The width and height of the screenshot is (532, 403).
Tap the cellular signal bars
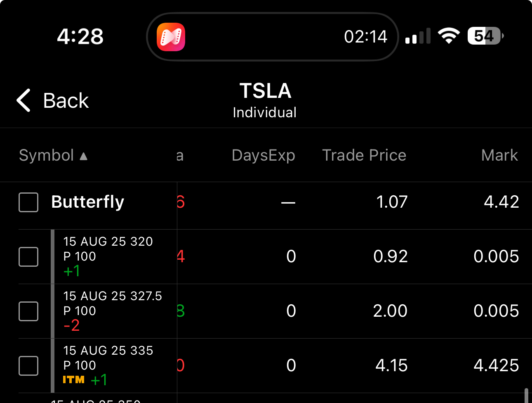[x=418, y=36]
